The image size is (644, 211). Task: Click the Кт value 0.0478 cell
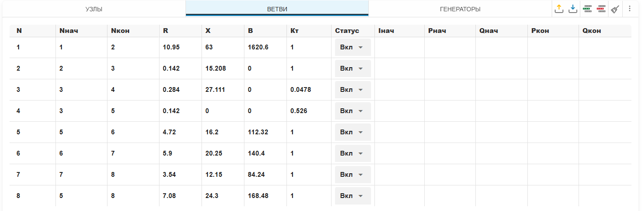301,90
